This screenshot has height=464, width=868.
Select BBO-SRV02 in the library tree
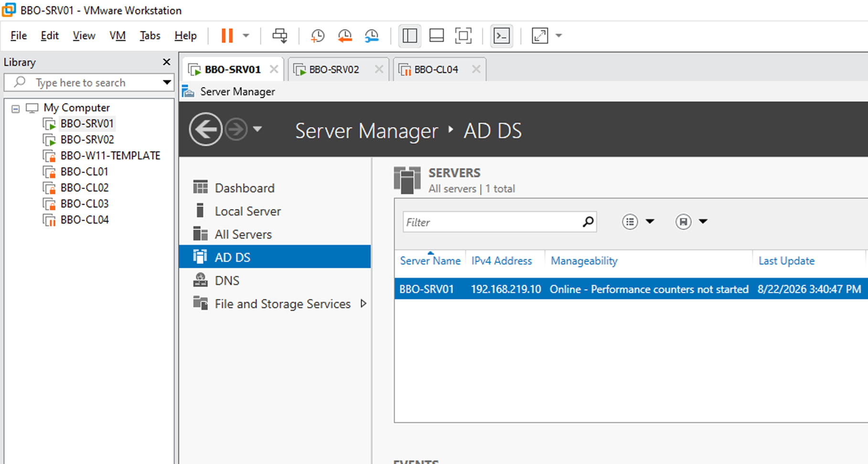click(87, 140)
